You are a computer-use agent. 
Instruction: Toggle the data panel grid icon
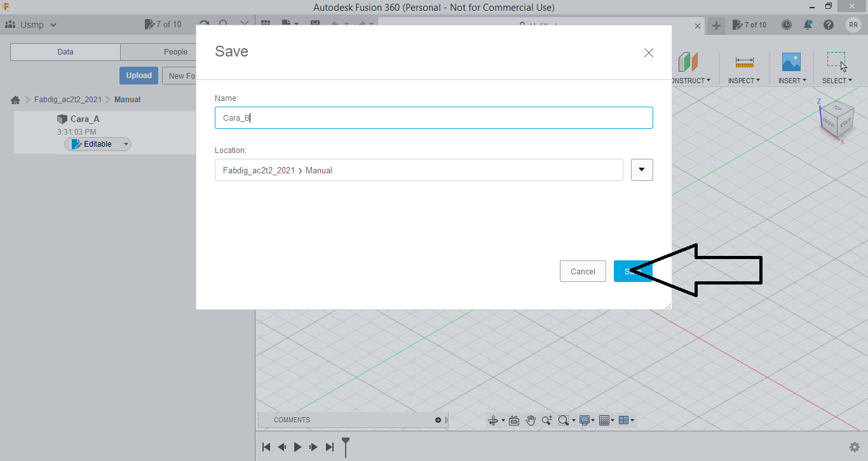click(266, 23)
